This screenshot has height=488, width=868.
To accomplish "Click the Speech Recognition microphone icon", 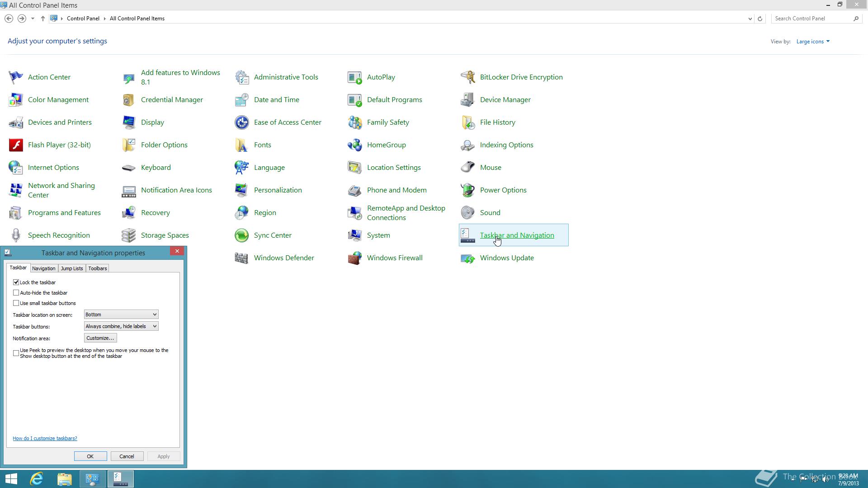I will click(16, 235).
